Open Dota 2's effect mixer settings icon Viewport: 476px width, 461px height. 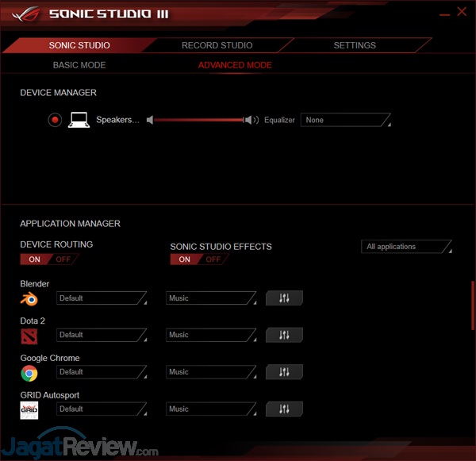(x=284, y=335)
